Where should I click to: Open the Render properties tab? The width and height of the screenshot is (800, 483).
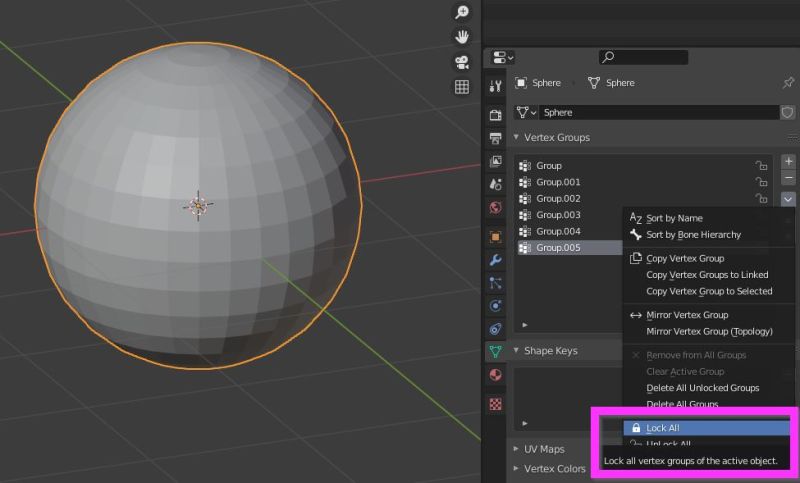click(x=495, y=115)
